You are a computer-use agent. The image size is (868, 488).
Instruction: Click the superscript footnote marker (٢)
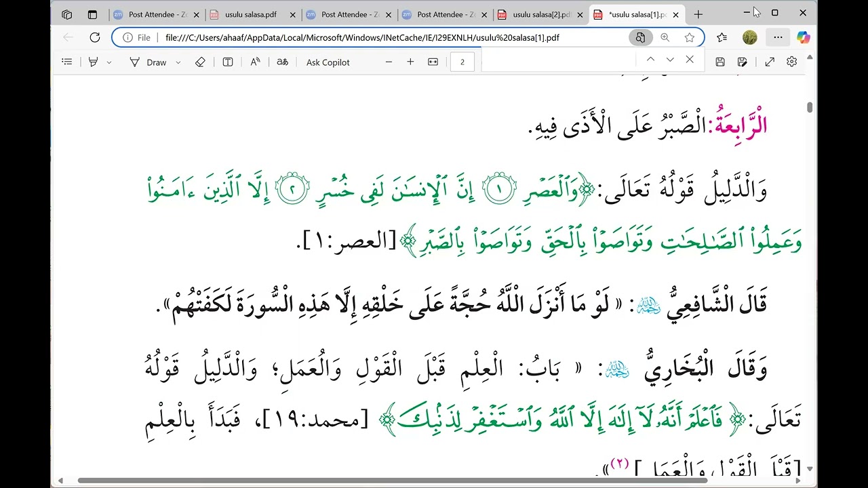click(620, 464)
